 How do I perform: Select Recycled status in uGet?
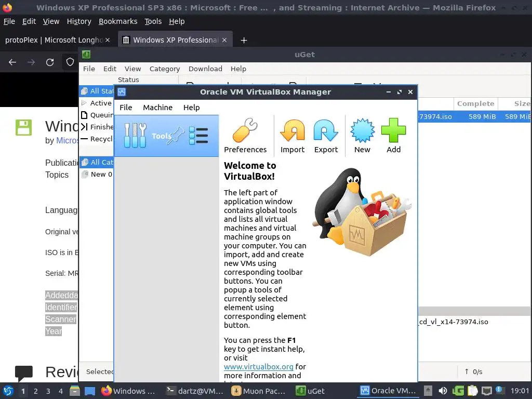point(97,139)
